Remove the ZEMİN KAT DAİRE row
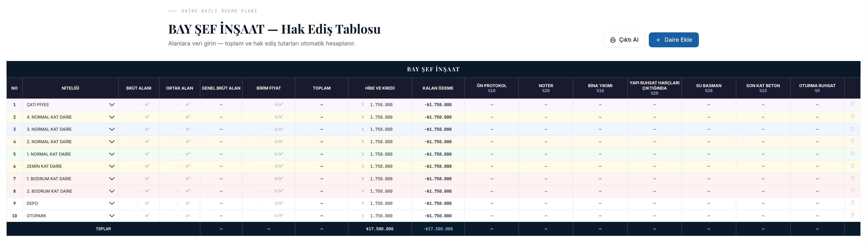868x244 pixels. pos(852,166)
